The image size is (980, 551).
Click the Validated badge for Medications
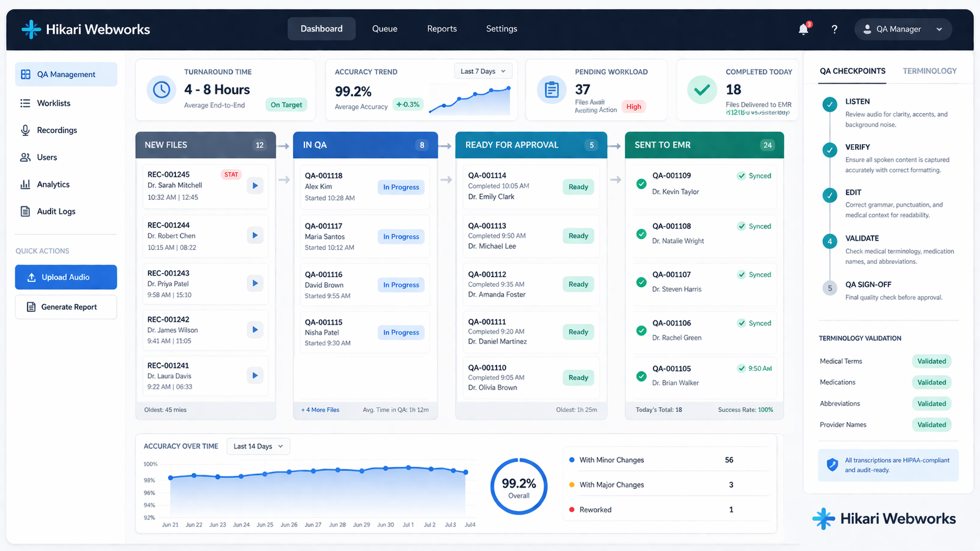(x=931, y=382)
